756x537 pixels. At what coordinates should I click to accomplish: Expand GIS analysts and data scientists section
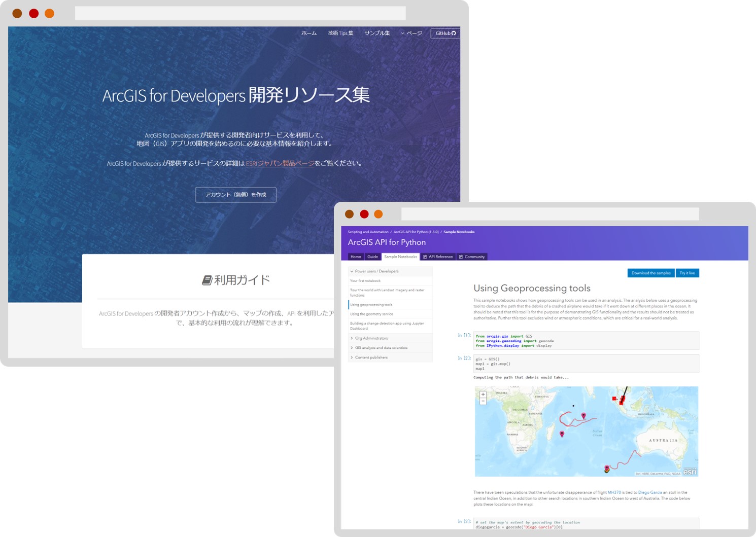tap(390, 348)
